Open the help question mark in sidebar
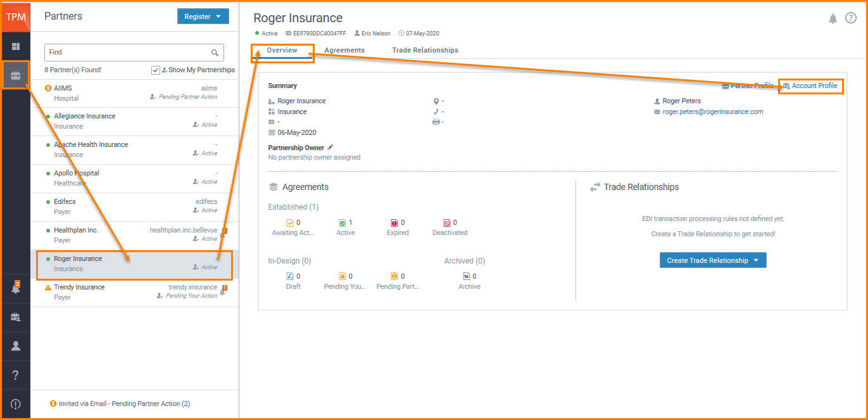 (15, 375)
